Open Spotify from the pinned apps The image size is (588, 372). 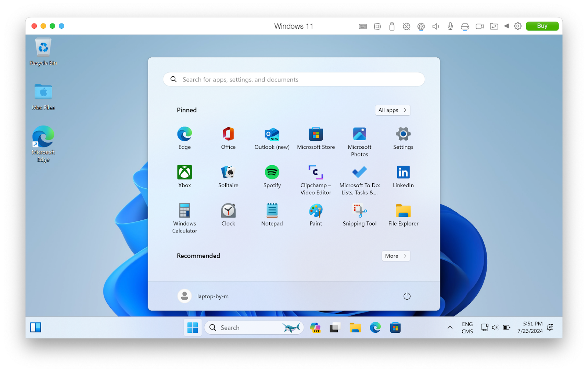(272, 173)
